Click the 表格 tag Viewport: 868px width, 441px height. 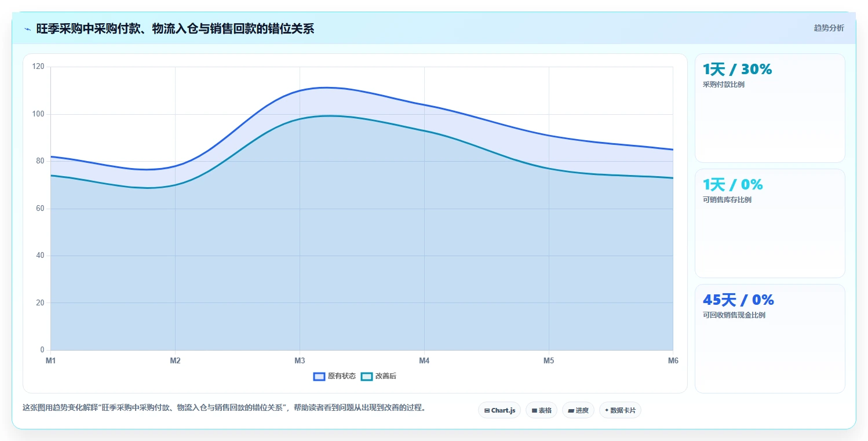click(541, 410)
